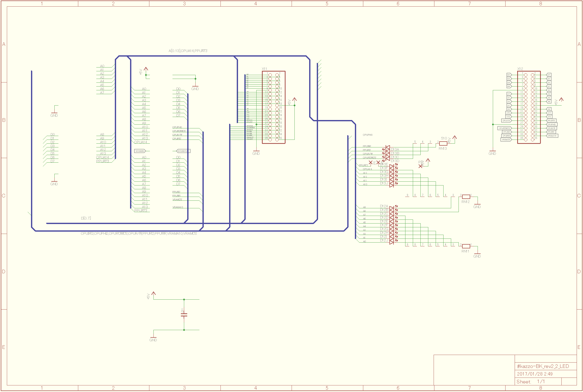Click the #kazzo-BK_rev2_2_LED title text
Viewport: 583px width, 392px height.
click(x=543, y=366)
